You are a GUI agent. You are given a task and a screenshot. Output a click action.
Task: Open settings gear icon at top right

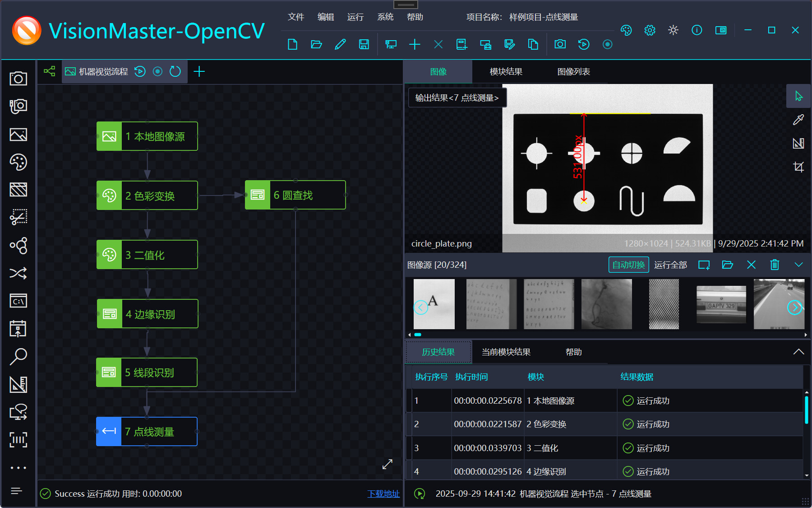(x=650, y=30)
